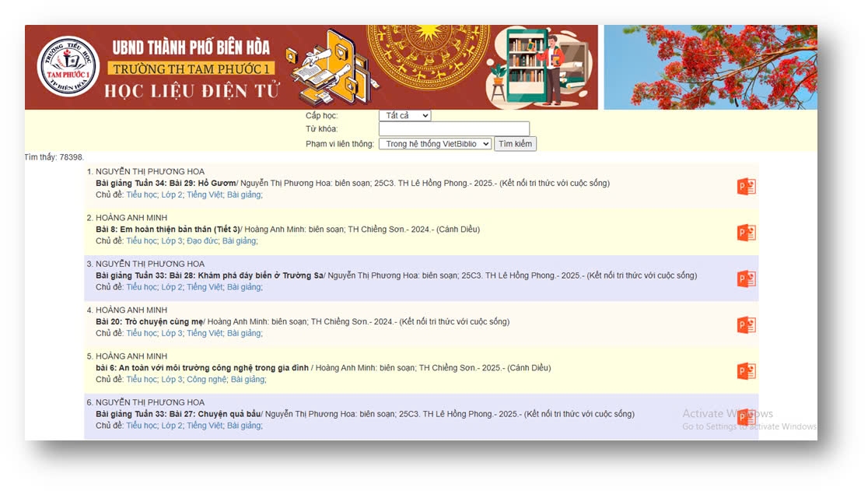Open title Bài 8: Em hoàn thiện bản thân
868x491 pixels.
pos(168,230)
